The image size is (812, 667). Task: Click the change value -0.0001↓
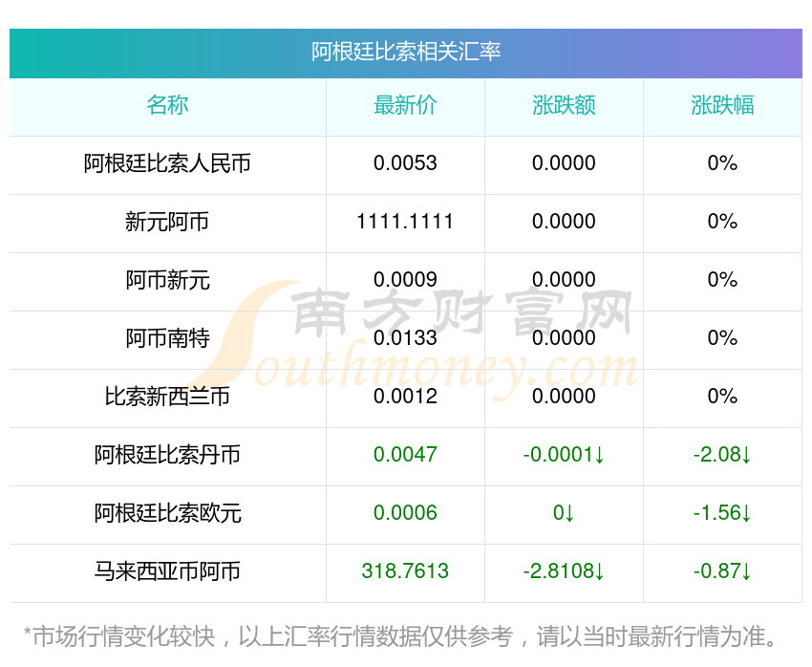[x=564, y=455]
